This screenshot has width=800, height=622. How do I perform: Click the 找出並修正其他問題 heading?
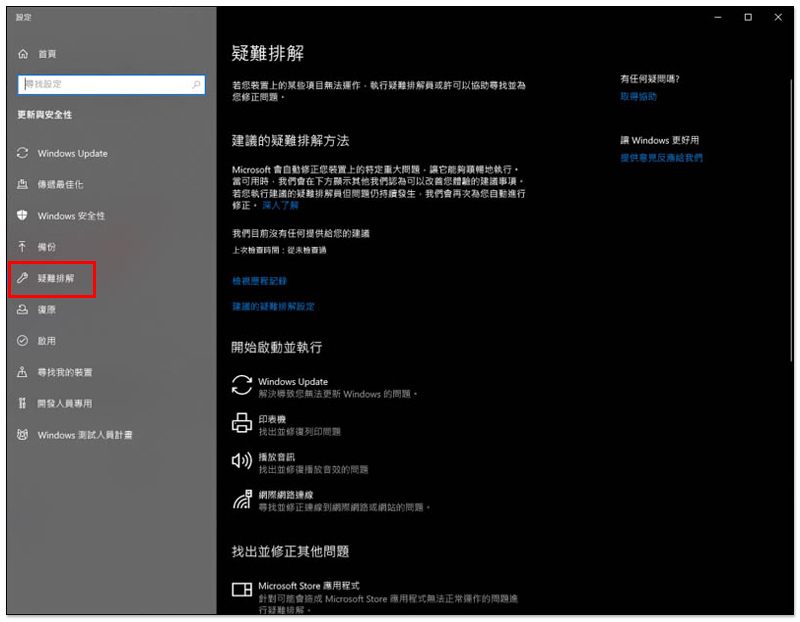(x=290, y=552)
